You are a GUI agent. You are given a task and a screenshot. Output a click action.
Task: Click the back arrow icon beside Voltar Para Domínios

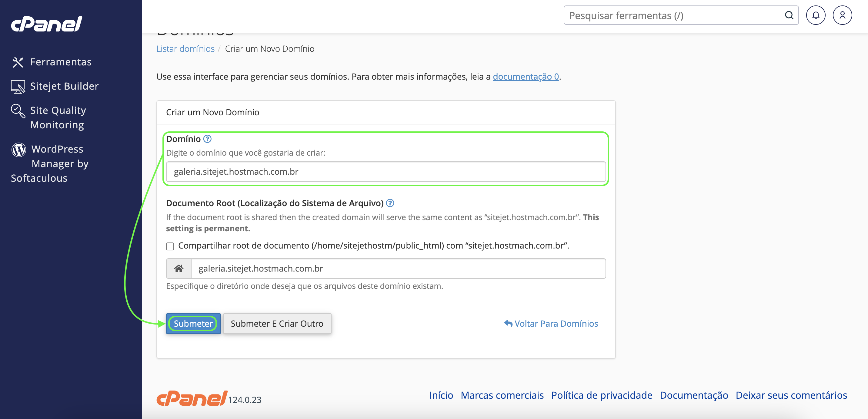pyautogui.click(x=508, y=323)
